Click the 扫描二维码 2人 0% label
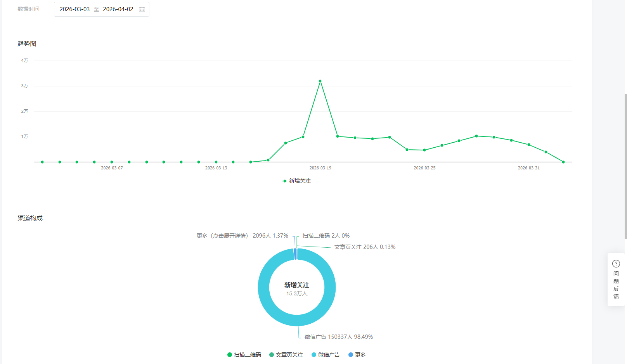Image resolution: width=627 pixels, height=364 pixels. (326, 236)
